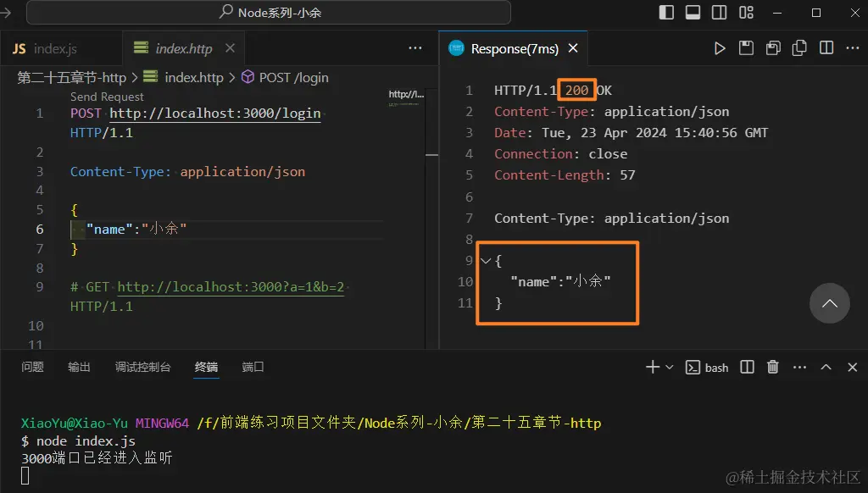Click the scroll-to-top round arrow button
The width and height of the screenshot is (868, 493).
[x=829, y=303]
